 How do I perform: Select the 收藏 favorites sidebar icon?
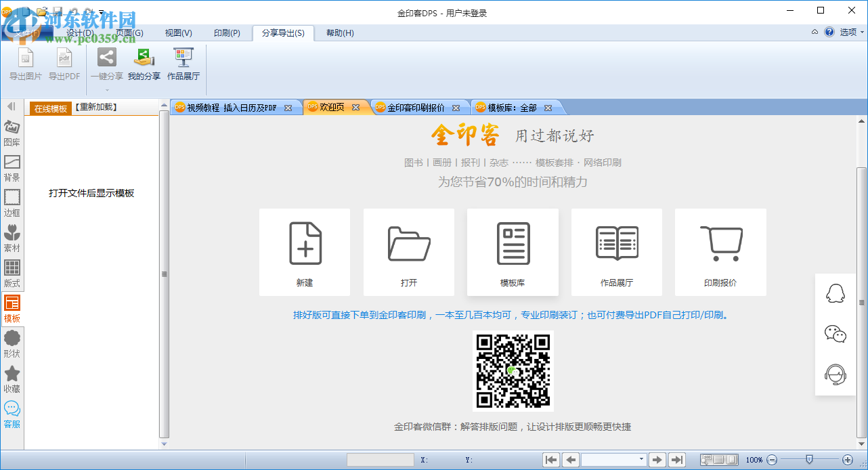click(11, 379)
